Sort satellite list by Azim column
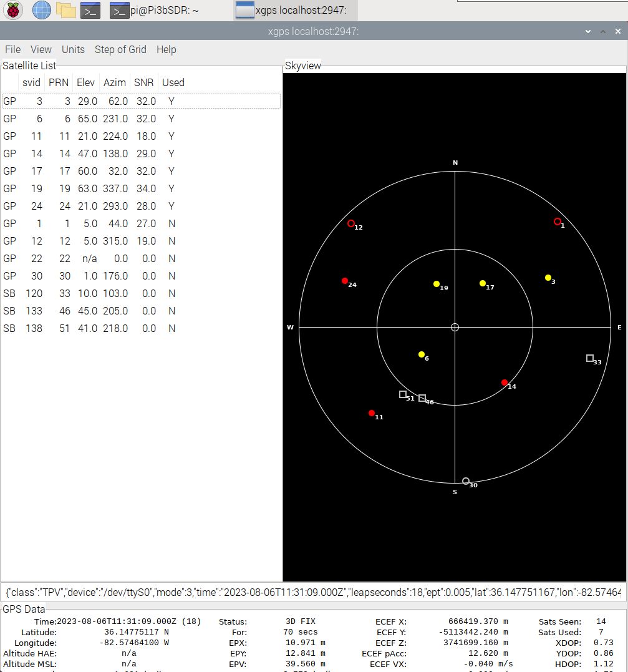628x672 pixels. pyautogui.click(x=114, y=83)
